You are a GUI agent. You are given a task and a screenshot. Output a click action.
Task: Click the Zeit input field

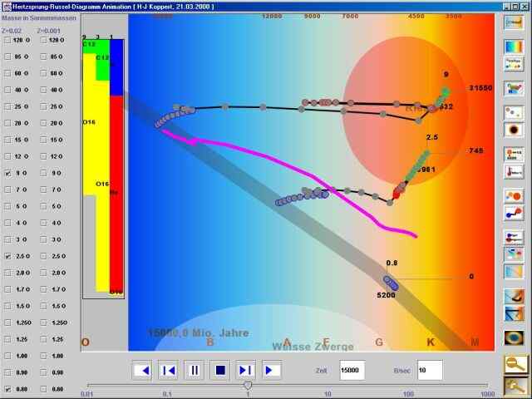coord(352,370)
